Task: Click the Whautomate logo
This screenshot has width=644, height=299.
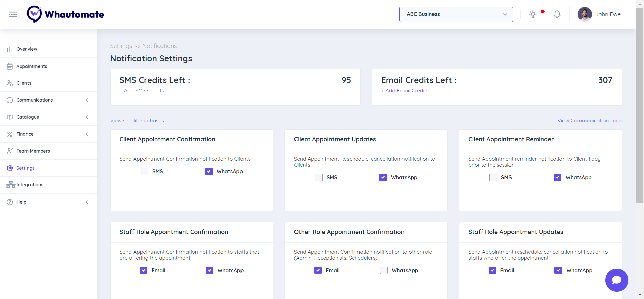Action: coord(65,14)
